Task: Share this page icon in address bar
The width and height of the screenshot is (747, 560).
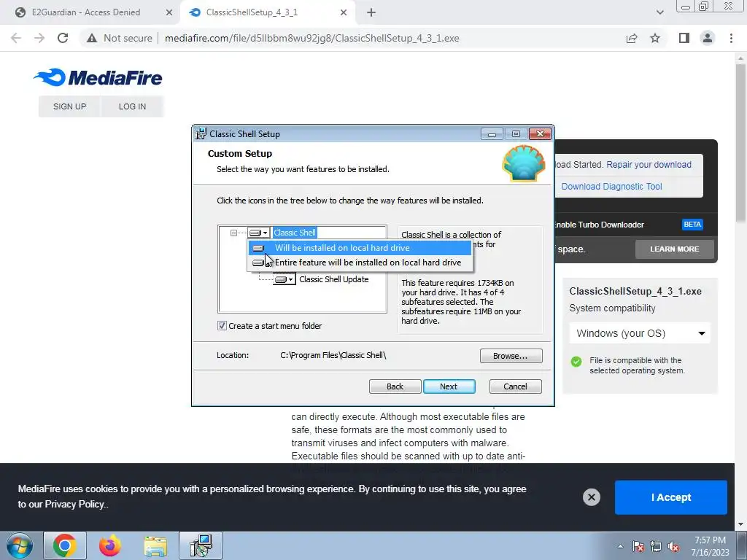Action: [x=632, y=38]
